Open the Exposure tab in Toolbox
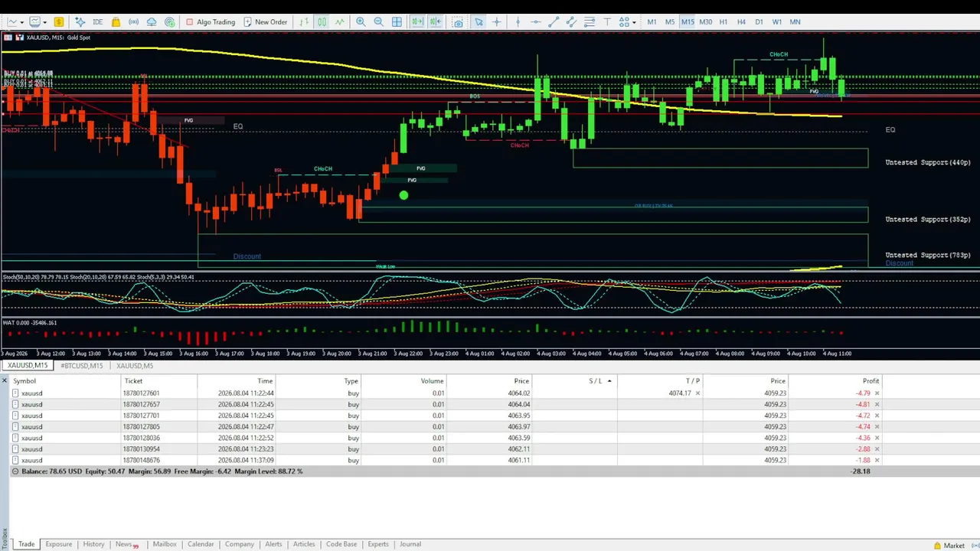Screen dimensions: 980x551 (58, 544)
